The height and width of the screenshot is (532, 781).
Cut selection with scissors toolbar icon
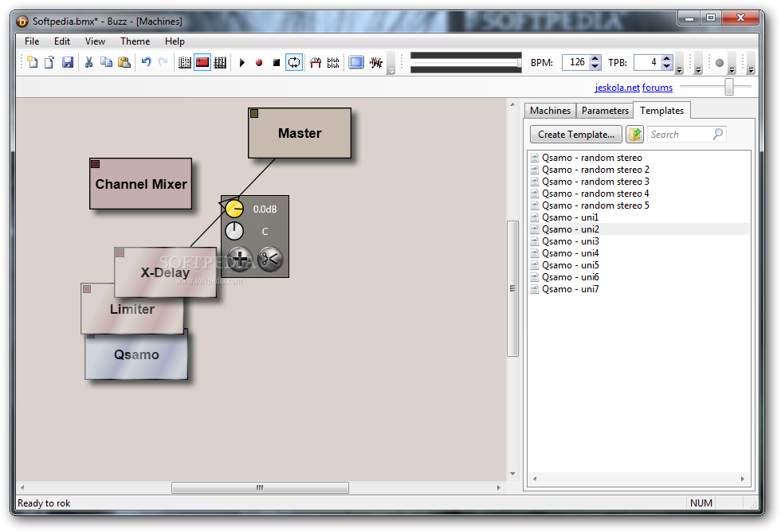(x=88, y=62)
